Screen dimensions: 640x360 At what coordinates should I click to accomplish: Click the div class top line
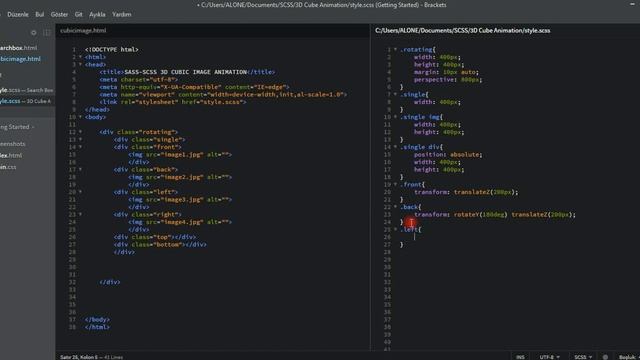155,237
